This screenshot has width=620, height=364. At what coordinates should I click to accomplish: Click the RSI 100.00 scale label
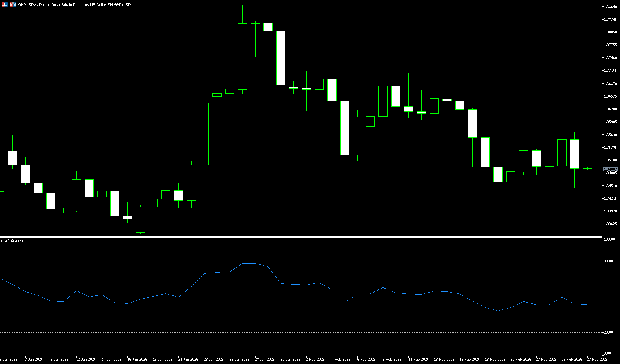610,240
